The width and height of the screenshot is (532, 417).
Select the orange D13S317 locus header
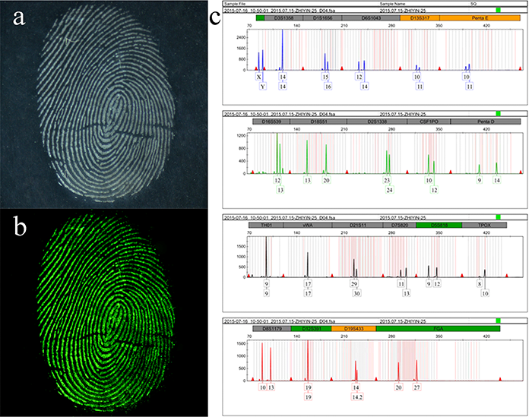point(420,18)
